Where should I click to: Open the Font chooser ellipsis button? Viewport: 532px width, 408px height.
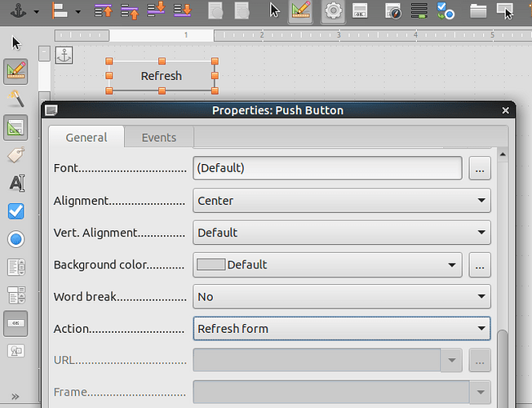[x=480, y=168]
